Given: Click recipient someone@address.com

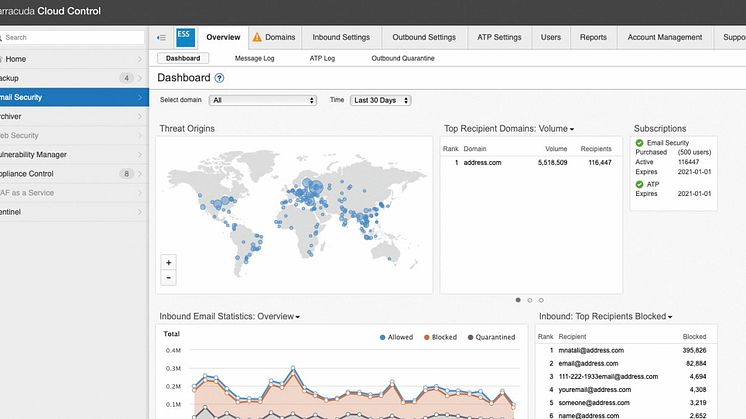Looking at the screenshot, I should point(594,403).
